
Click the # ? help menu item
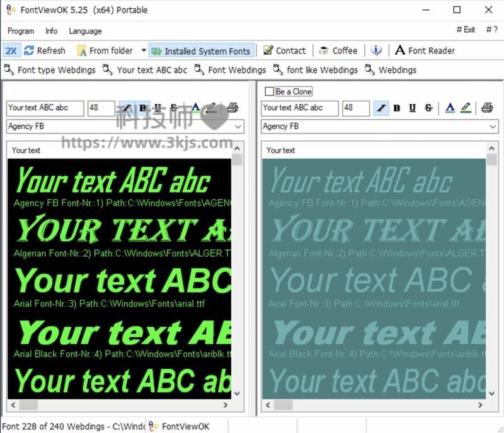492,30
